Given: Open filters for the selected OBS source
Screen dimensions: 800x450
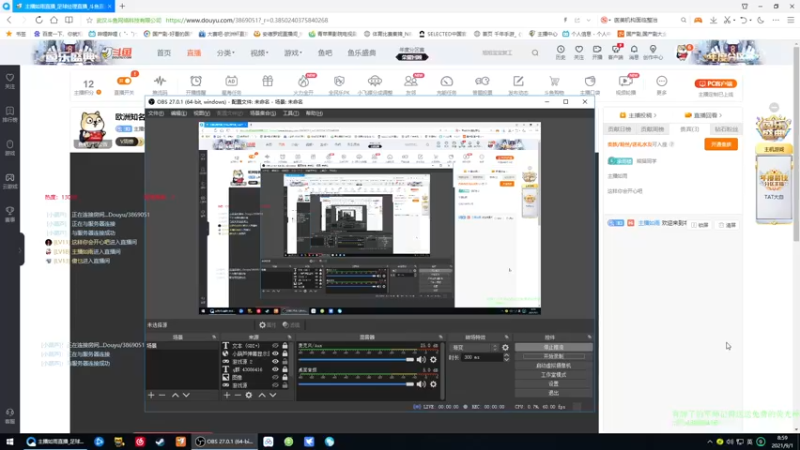Looking at the screenshot, I should click(x=291, y=325).
